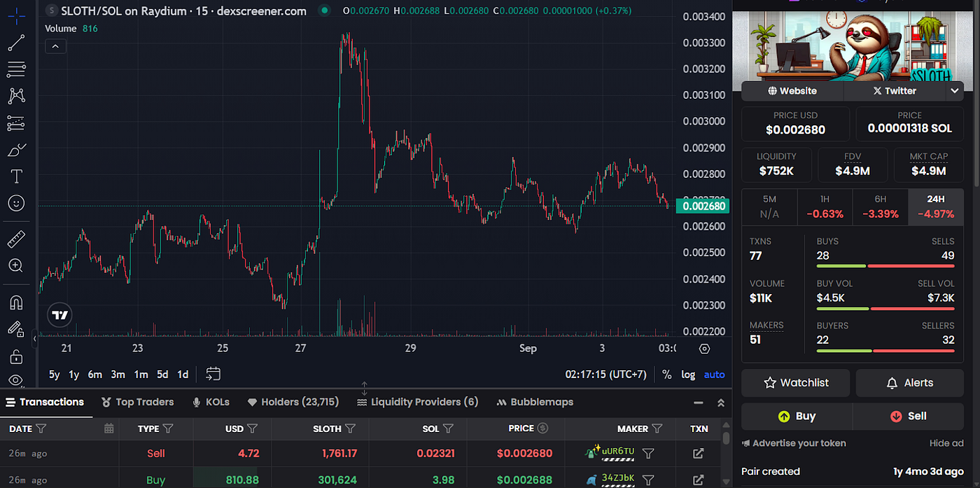This screenshot has height=488, width=980.
Task: Toggle stay in drawing mode
Action: click(16, 330)
